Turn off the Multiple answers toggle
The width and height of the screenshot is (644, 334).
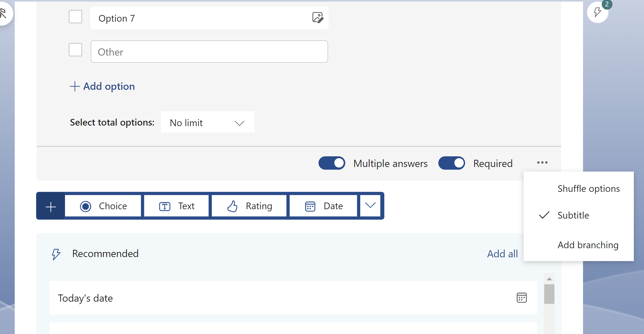click(x=332, y=163)
